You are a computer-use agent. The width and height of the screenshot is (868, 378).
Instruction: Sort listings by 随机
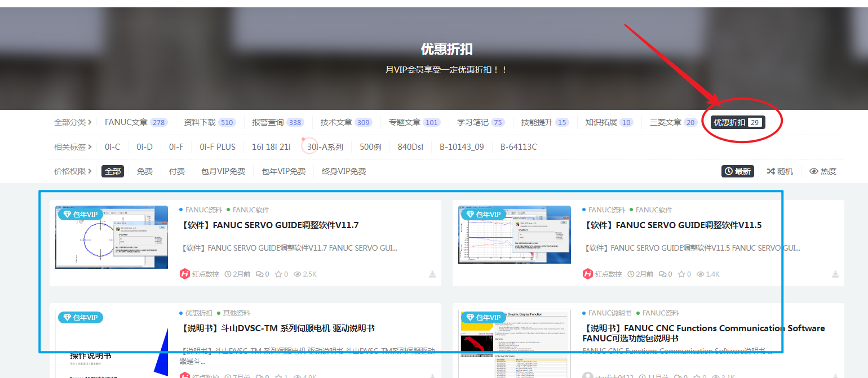tap(780, 171)
